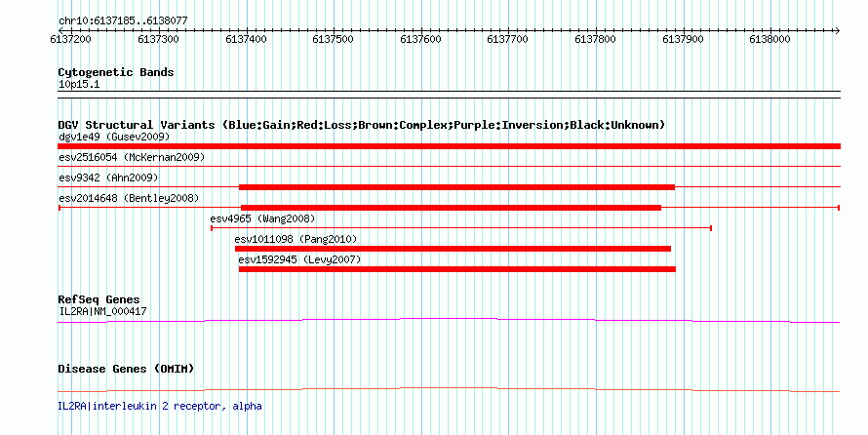Click the red esv1592945 variant bar
The height and width of the screenshot is (435, 868).
[x=457, y=269]
